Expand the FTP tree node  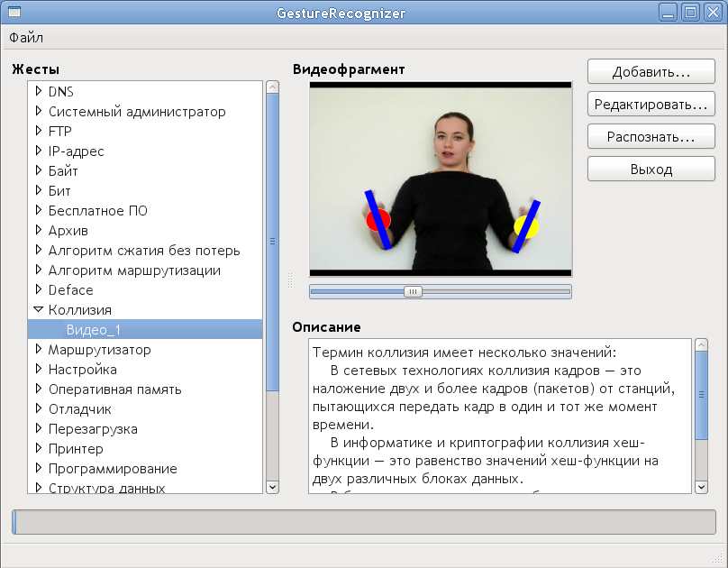(39, 131)
